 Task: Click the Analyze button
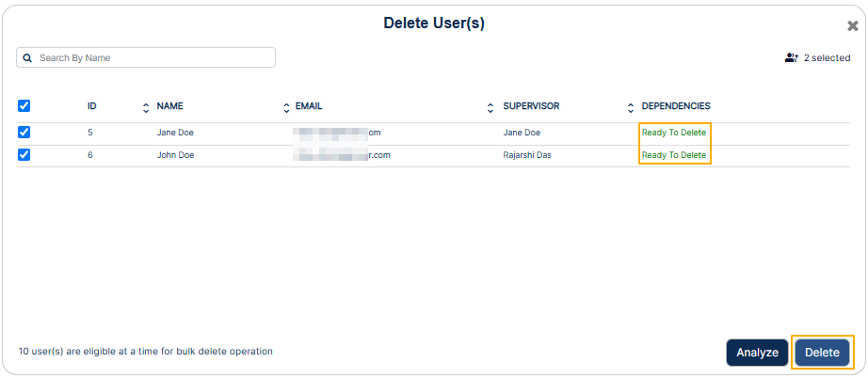757,353
